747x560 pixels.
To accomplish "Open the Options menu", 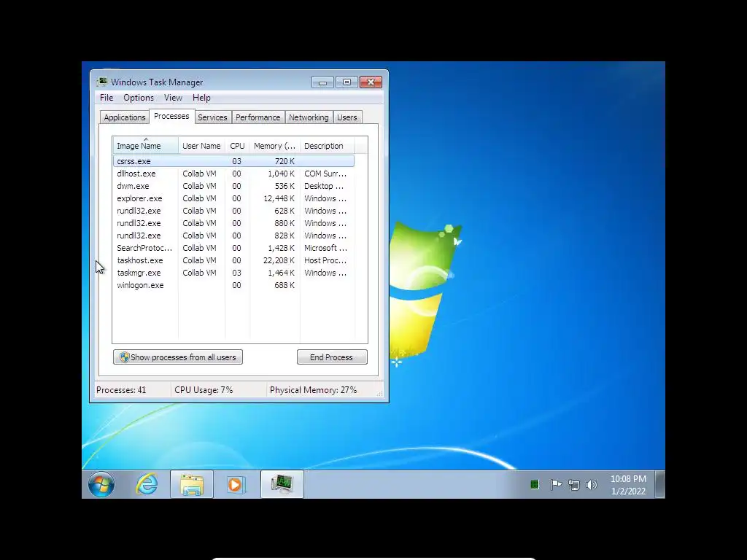I will pos(139,98).
